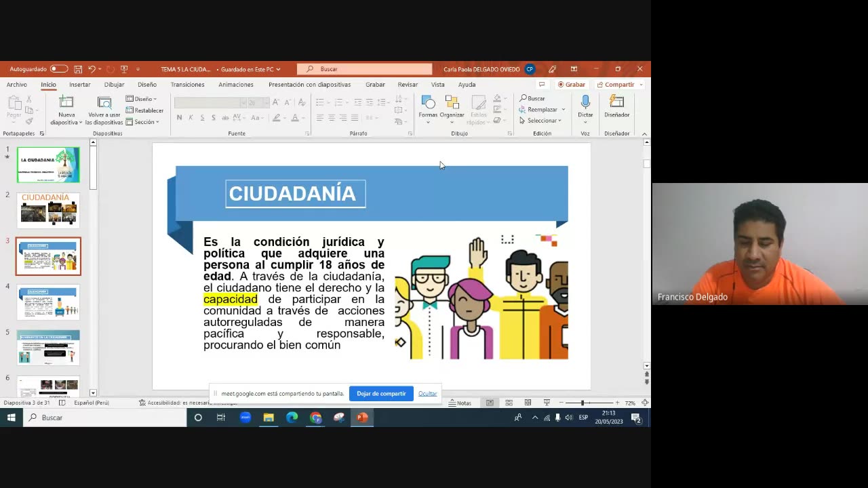Click the Compartir button

click(619, 85)
